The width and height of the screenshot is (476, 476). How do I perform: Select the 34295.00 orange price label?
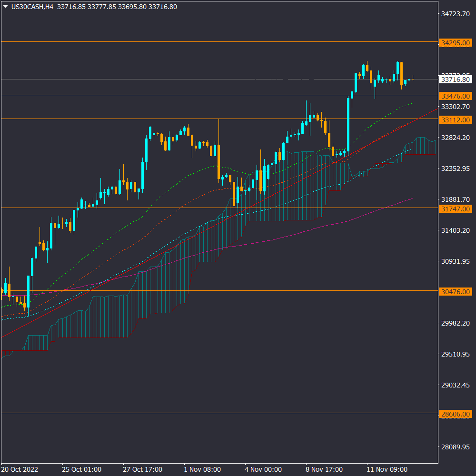pyautogui.click(x=456, y=43)
